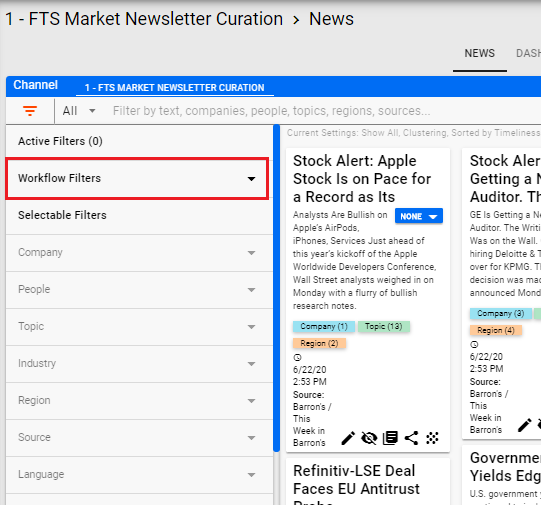Click News breadcrumb text
The width and height of the screenshot is (541, 505).
point(331,19)
